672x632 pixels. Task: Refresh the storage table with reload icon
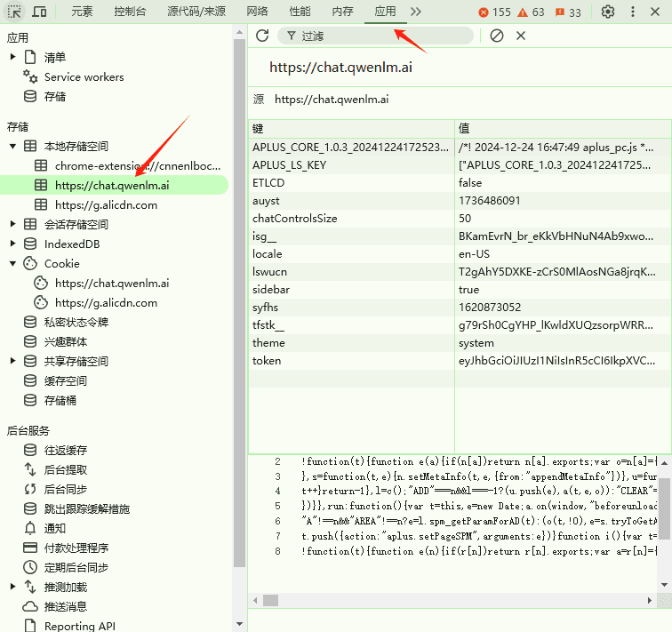pyautogui.click(x=262, y=36)
